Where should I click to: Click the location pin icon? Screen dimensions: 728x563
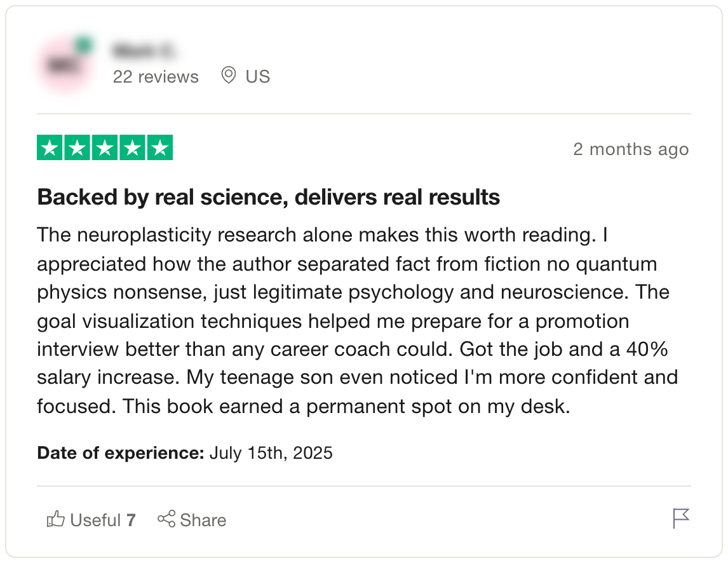228,76
